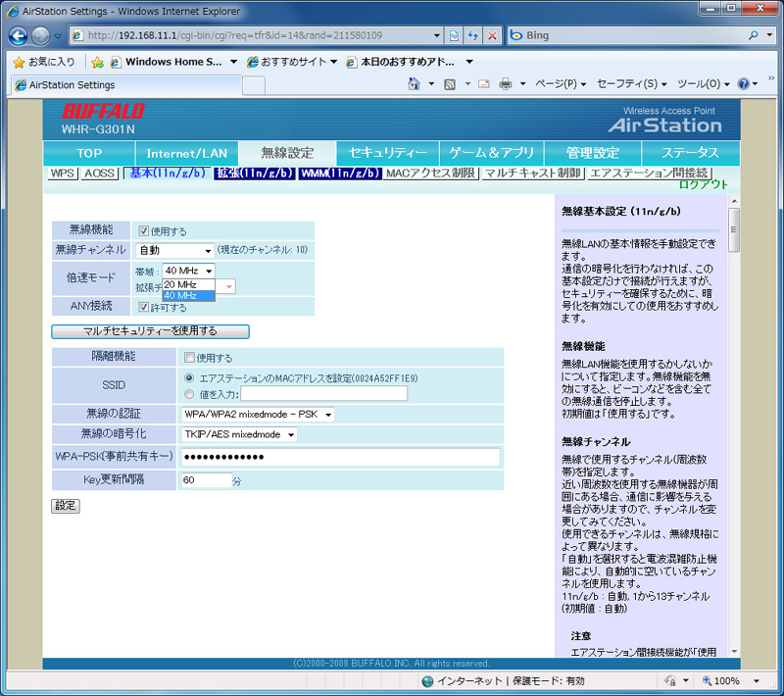Toggle ANY接続 許可する checkbox
The height and width of the screenshot is (696, 784).
pyautogui.click(x=144, y=307)
